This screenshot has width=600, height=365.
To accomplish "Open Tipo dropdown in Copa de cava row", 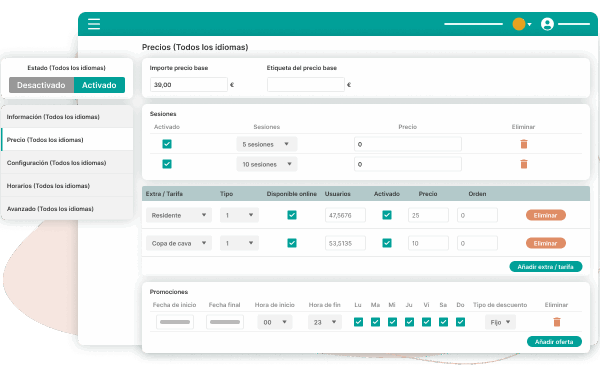I will click(x=239, y=243).
